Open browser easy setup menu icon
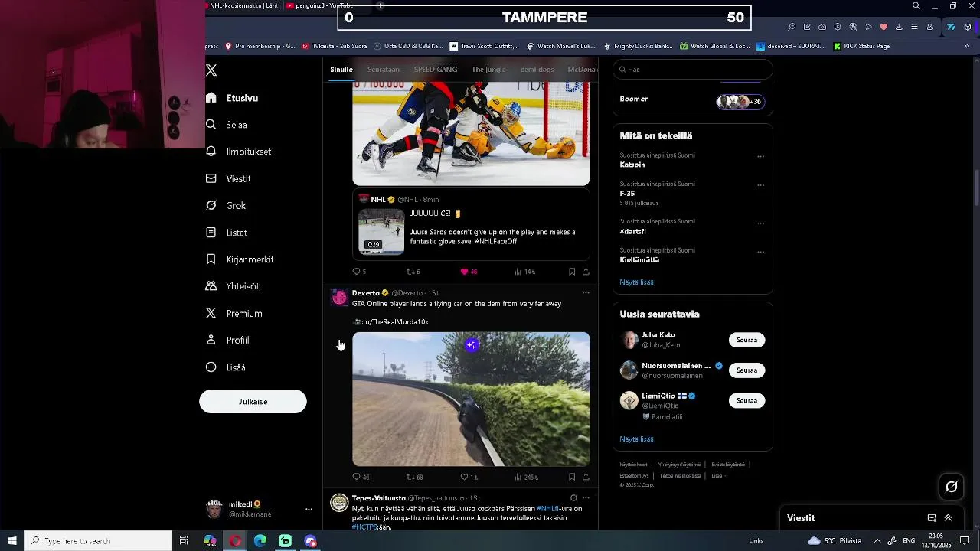This screenshot has height=551, width=980. (914, 27)
